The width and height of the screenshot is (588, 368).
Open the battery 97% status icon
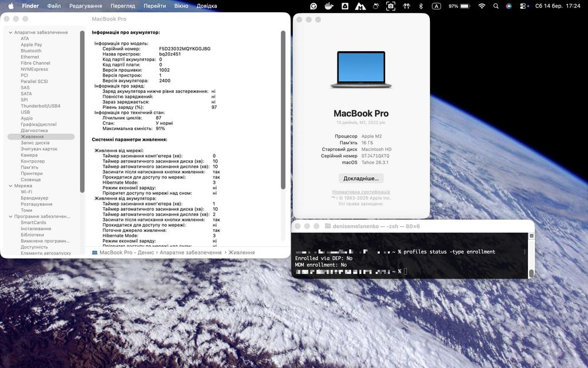(459, 6)
